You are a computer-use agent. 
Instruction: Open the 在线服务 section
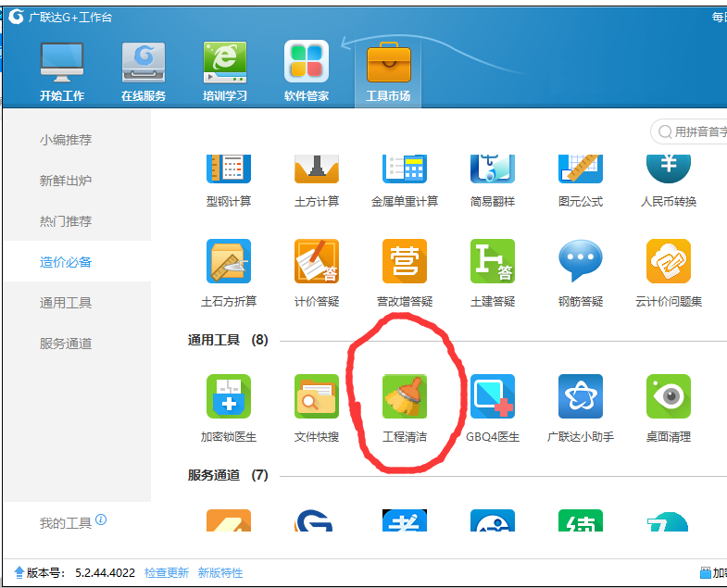[144, 72]
